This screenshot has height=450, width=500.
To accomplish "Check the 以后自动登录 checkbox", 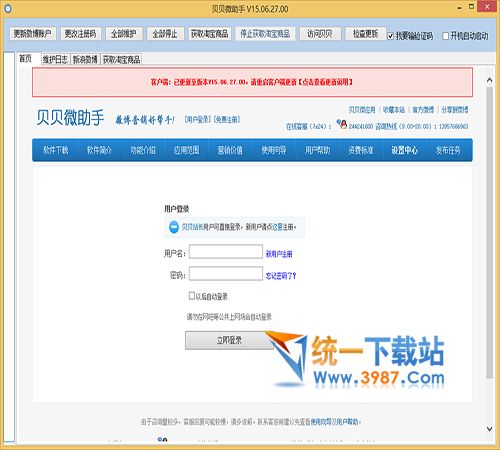I will click(192, 296).
